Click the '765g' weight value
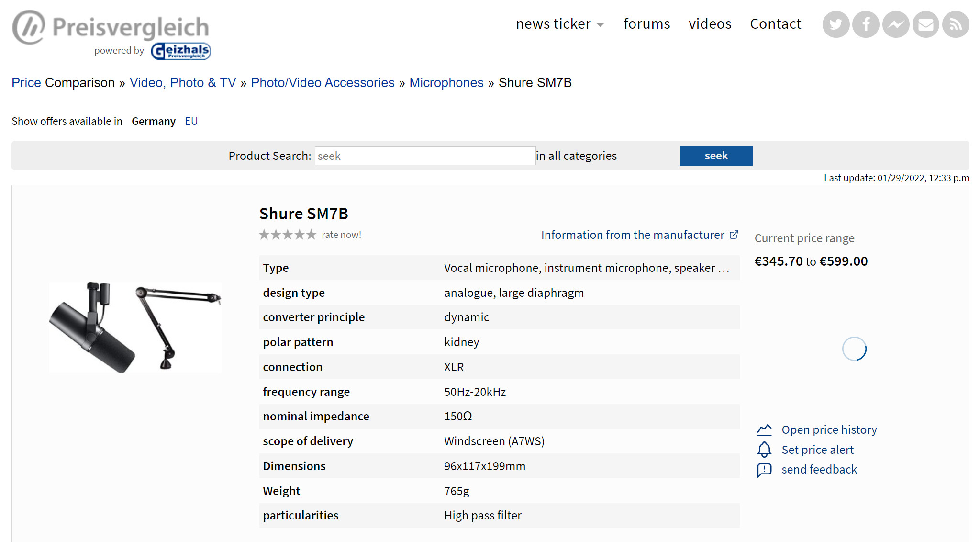Image resolution: width=980 pixels, height=542 pixels. pos(457,491)
